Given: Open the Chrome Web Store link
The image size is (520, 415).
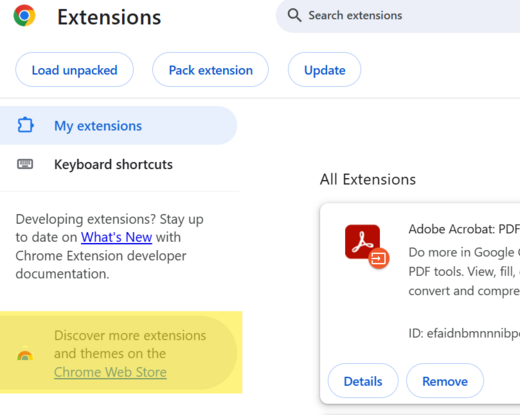Looking at the screenshot, I should [x=110, y=372].
